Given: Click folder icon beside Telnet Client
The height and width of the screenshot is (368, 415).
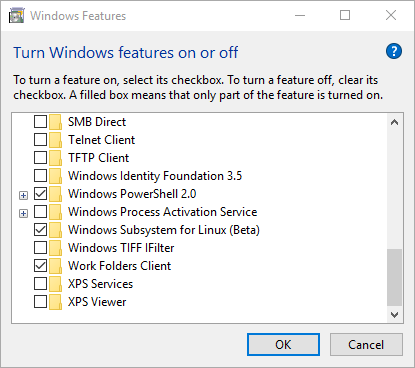Looking at the screenshot, I should point(55,140).
